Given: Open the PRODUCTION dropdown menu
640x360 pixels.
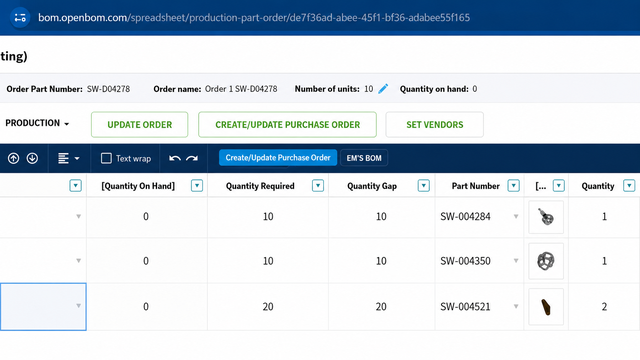Looking at the screenshot, I should coord(37,123).
